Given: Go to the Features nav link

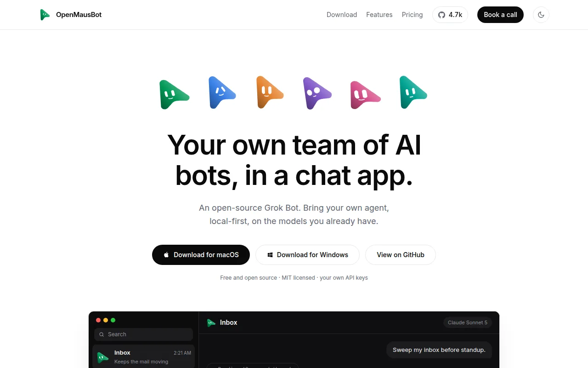Looking at the screenshot, I should tap(379, 15).
